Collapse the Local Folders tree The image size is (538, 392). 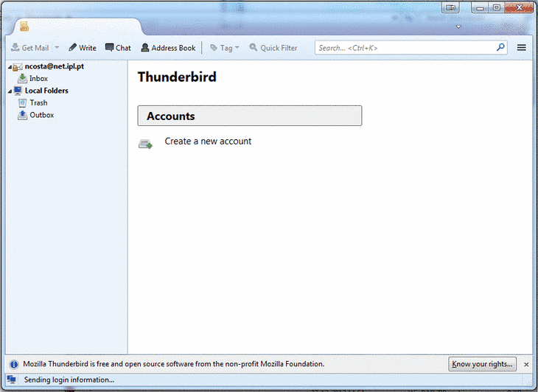(x=10, y=91)
